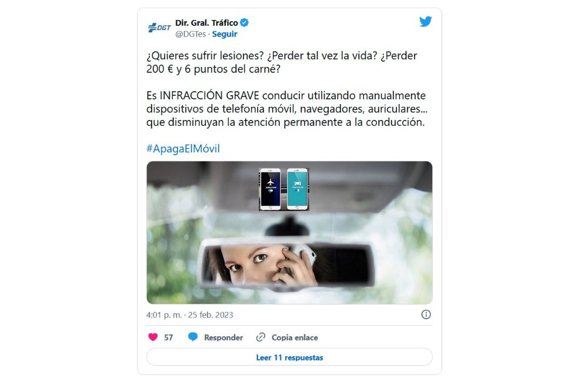Open Leer 11 respuestas

pyautogui.click(x=289, y=357)
